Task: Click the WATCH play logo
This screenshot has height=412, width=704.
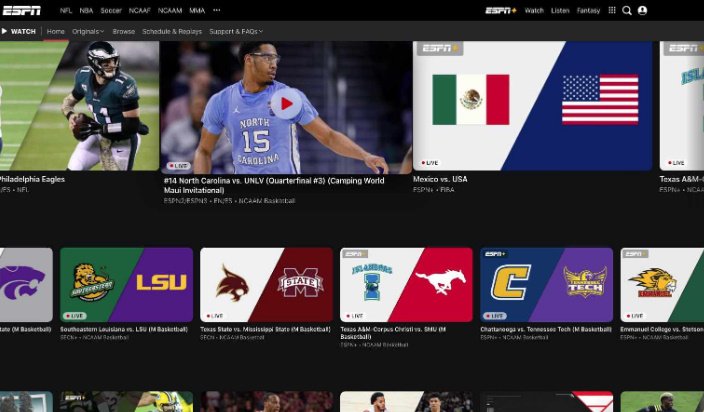Action: coord(19,31)
